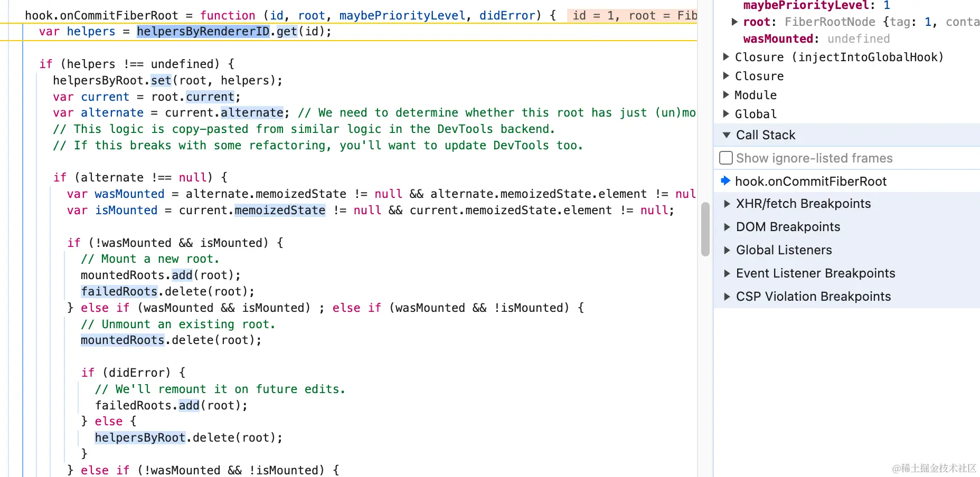Screen dimensions: 980x477
Task: Enable Show ignore-listed frames checkbox
Action: tap(726, 158)
